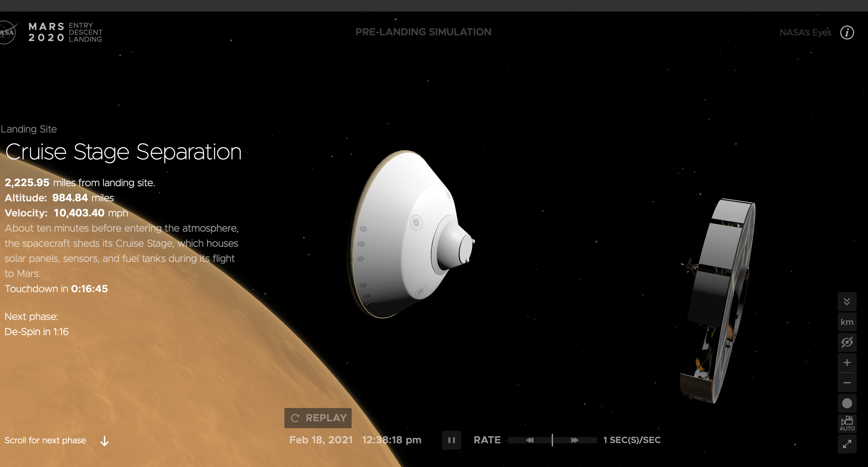
Task: Zoom out with the minus button
Action: [847, 383]
